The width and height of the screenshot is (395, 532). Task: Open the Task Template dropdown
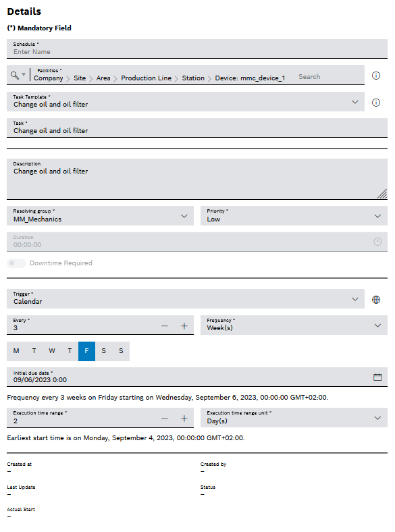click(x=186, y=101)
